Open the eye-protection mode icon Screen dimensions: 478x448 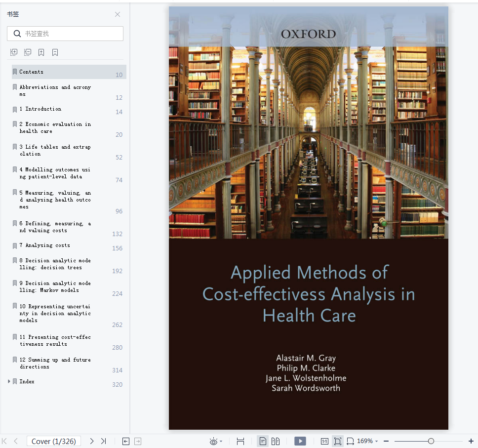[213, 441]
